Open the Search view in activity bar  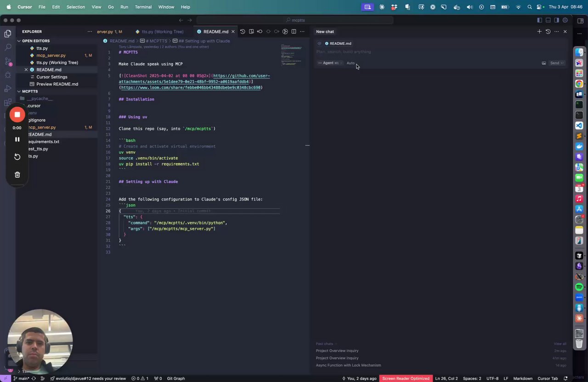(8, 47)
